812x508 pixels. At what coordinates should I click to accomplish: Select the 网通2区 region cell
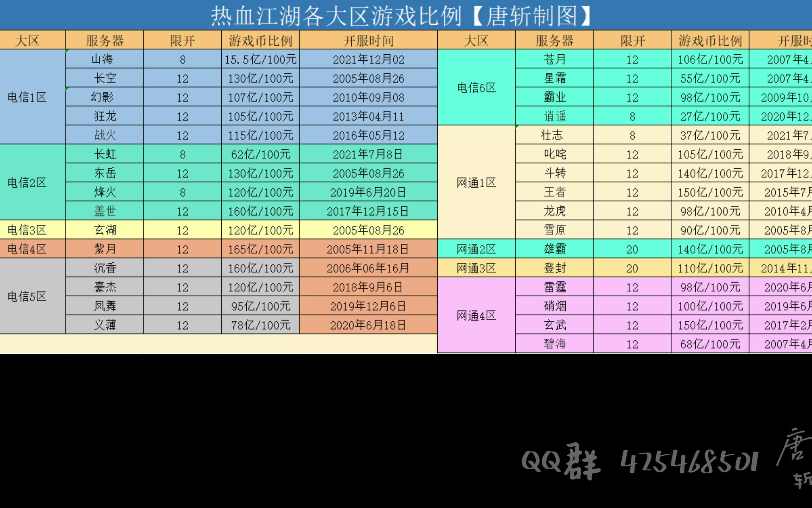[x=476, y=249]
